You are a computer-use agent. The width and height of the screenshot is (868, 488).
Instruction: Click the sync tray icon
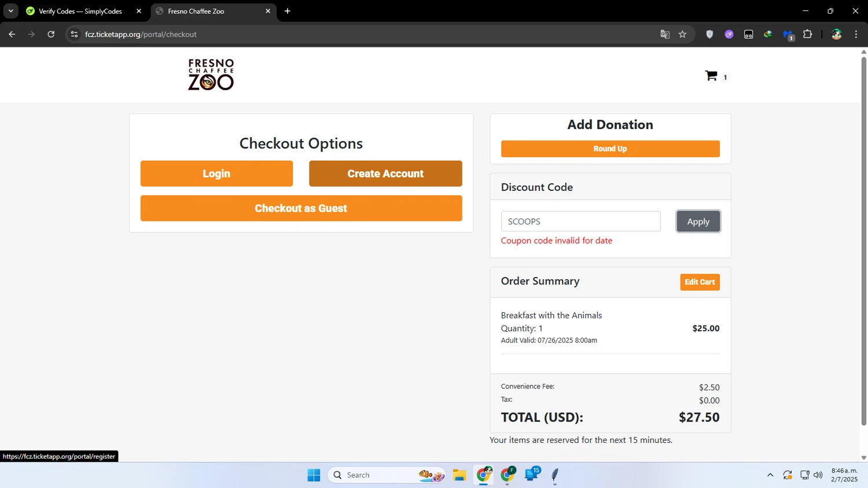(x=788, y=475)
